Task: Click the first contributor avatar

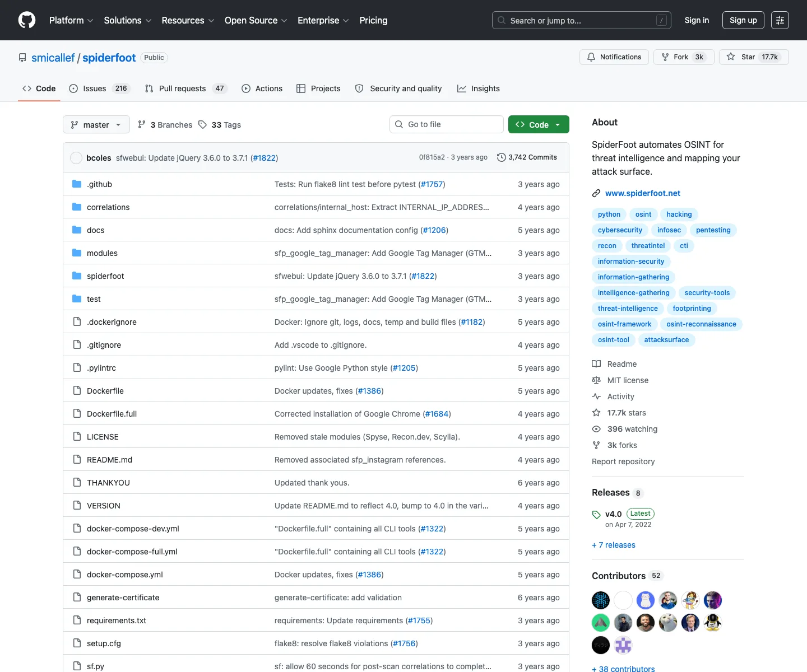Action: tap(601, 600)
